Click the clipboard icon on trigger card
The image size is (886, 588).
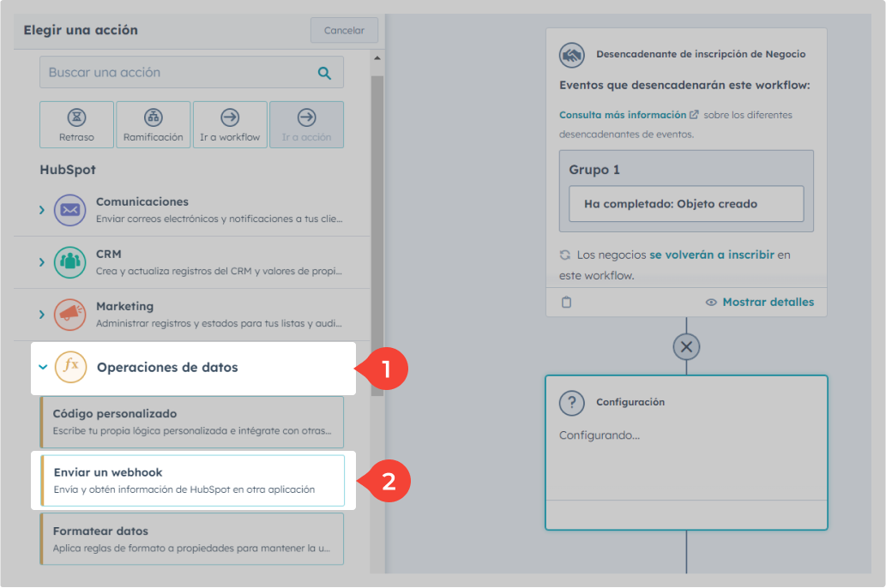(x=566, y=303)
